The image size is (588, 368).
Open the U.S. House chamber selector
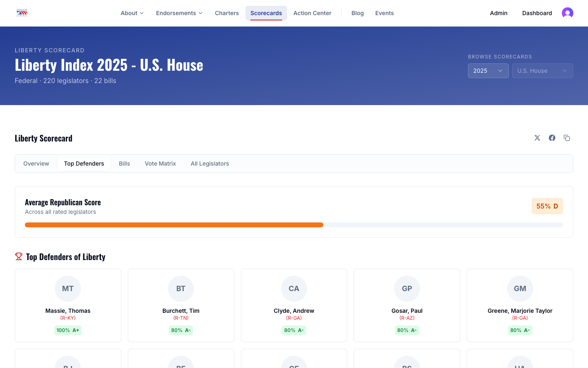[542, 71]
